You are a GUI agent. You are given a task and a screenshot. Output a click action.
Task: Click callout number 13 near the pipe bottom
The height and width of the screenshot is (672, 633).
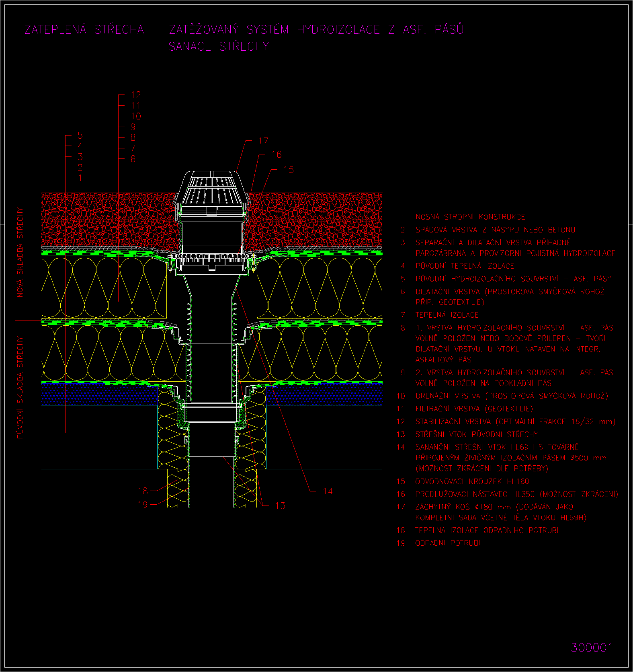[x=280, y=506]
